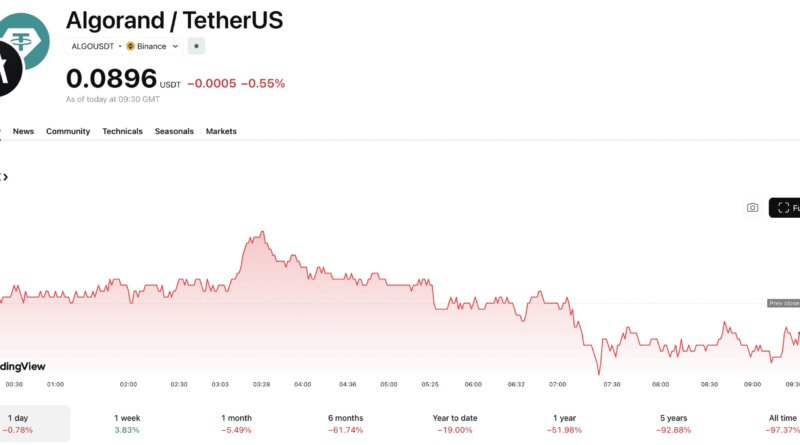Take a chart snapshot with camera icon
This screenshot has width=800, height=445.
(752, 208)
